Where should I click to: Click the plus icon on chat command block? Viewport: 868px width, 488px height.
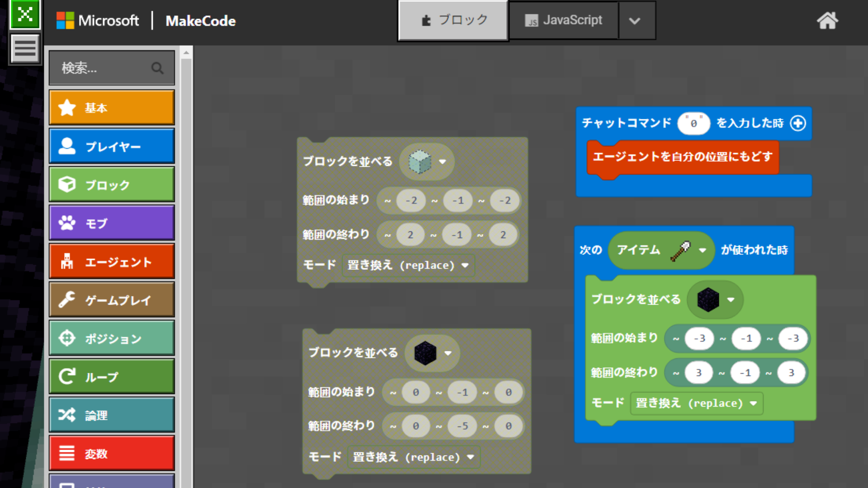click(x=798, y=123)
